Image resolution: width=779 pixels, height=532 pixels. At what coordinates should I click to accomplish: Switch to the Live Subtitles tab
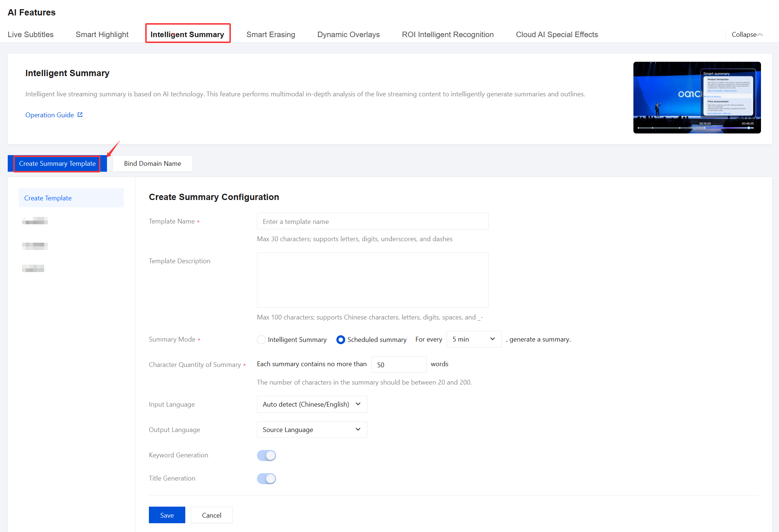(x=31, y=35)
